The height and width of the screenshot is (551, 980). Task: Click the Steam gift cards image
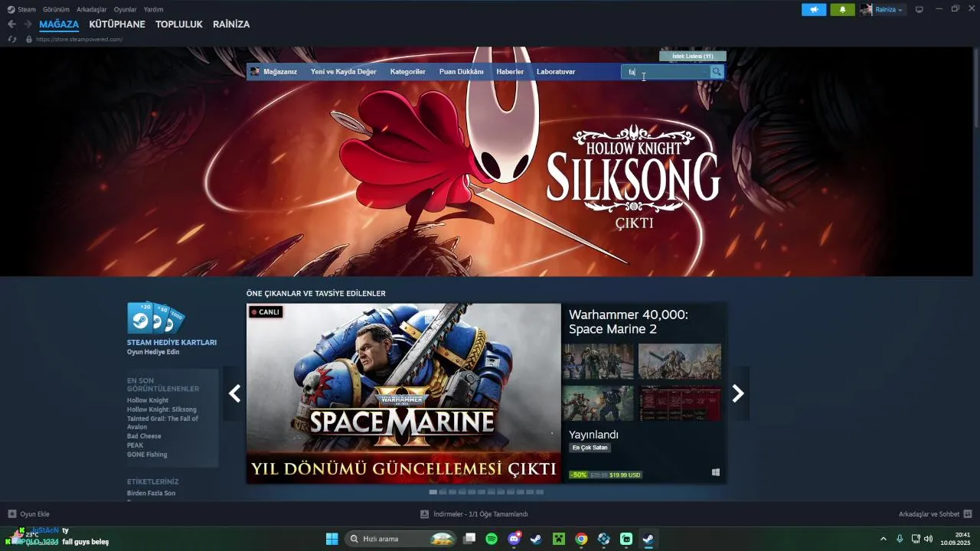(156, 318)
